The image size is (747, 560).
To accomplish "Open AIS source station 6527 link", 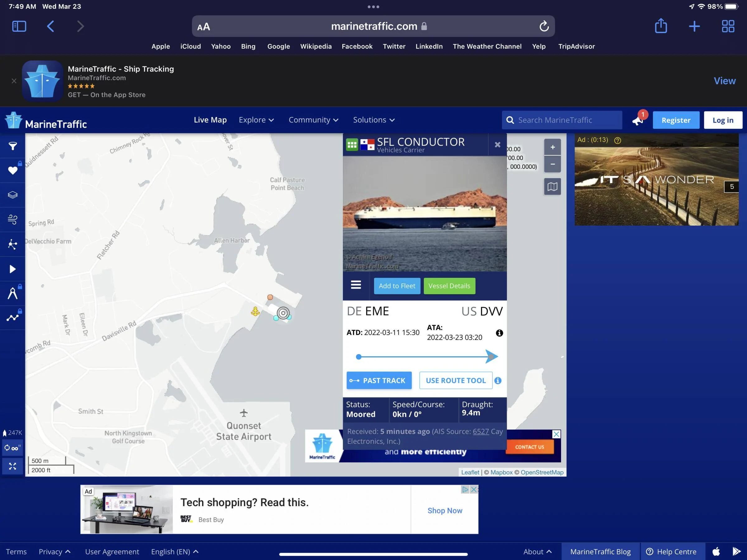I will [x=481, y=432].
